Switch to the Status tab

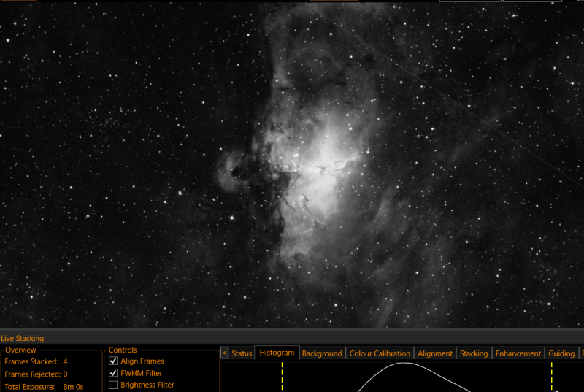pyautogui.click(x=242, y=353)
